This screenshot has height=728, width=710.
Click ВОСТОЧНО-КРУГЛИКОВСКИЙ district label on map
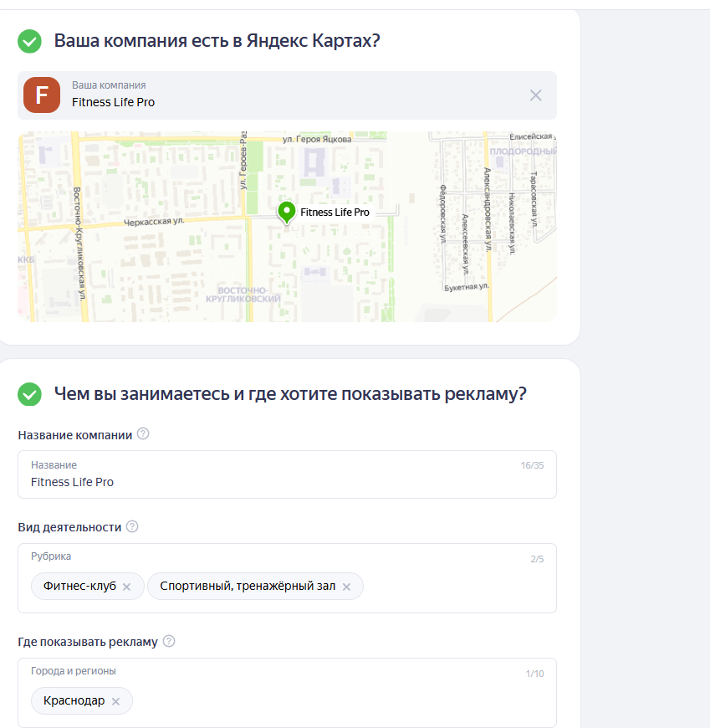tap(243, 295)
